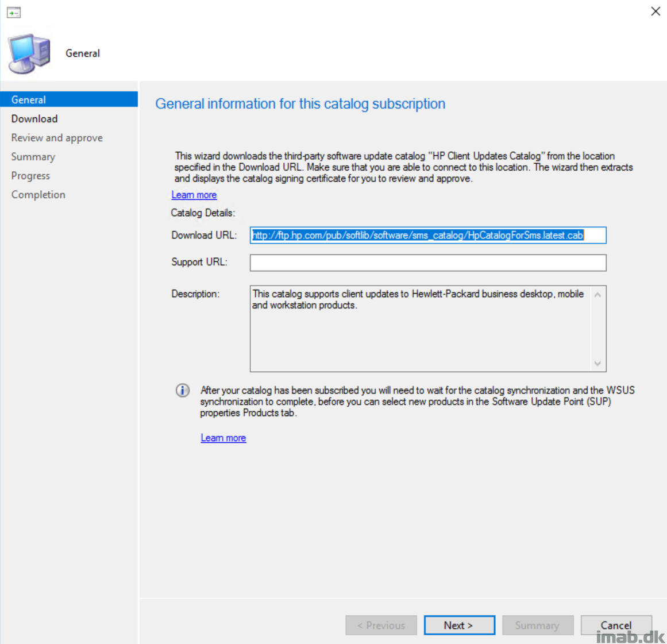Select the Completion step in the sidebar
The height and width of the screenshot is (644, 667).
(x=38, y=194)
